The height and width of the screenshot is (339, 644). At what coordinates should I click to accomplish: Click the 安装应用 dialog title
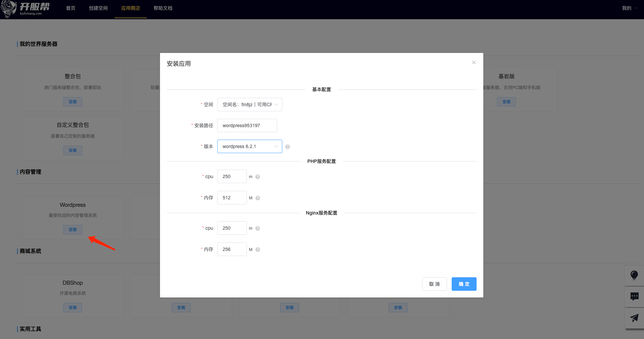[x=179, y=64]
